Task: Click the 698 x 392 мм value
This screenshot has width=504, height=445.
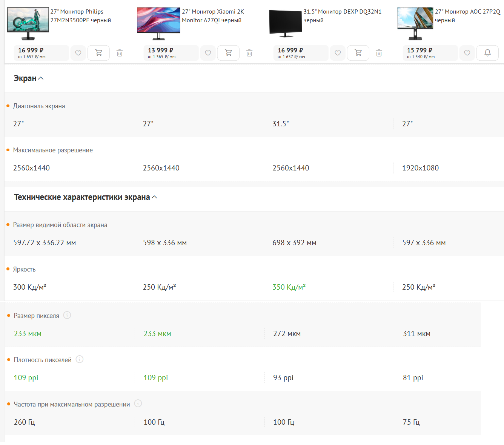Action: click(294, 242)
